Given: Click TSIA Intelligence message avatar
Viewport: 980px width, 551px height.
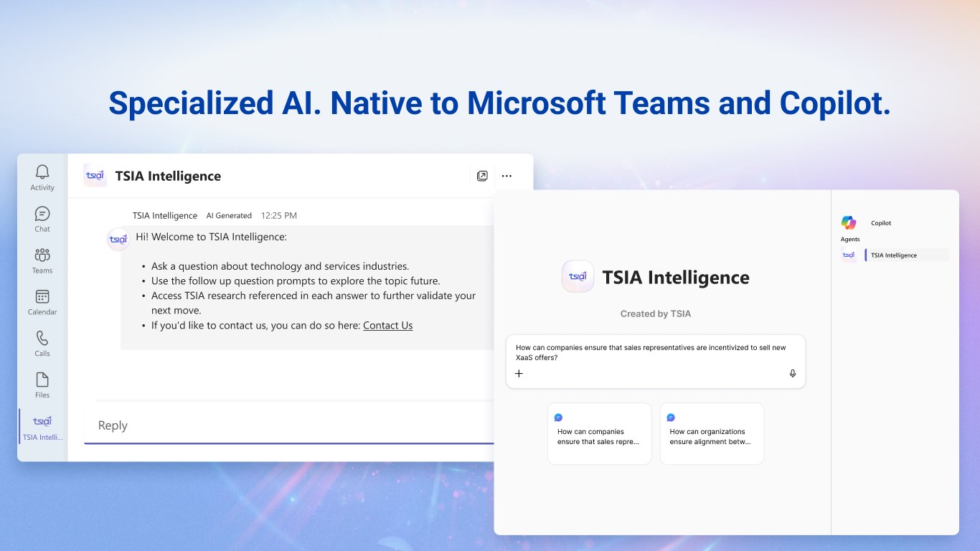Looking at the screenshot, I should 118,239.
